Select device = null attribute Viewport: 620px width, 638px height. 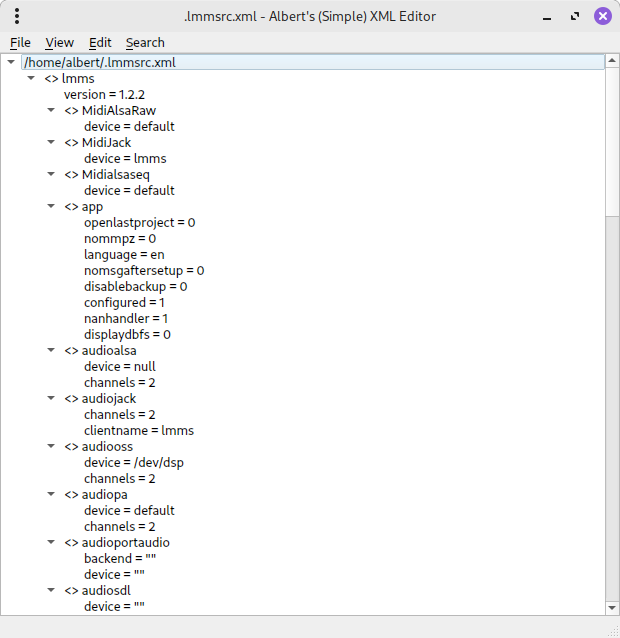120,367
